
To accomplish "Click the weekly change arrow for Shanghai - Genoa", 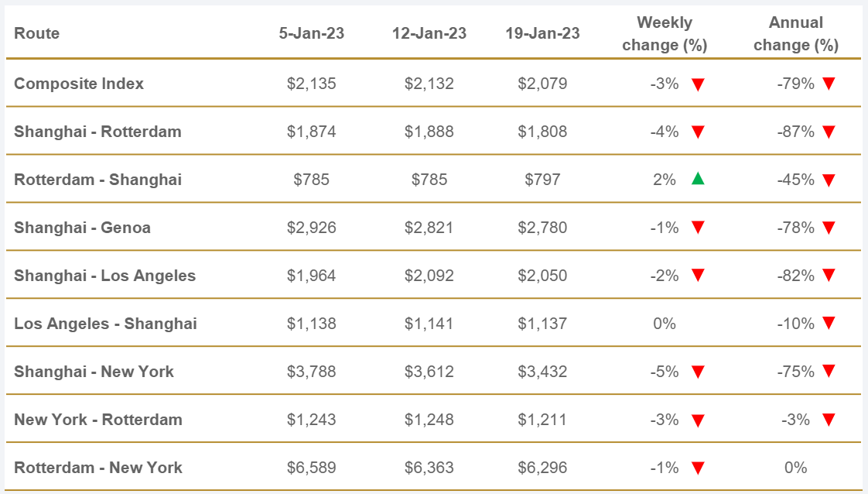I will (698, 228).
